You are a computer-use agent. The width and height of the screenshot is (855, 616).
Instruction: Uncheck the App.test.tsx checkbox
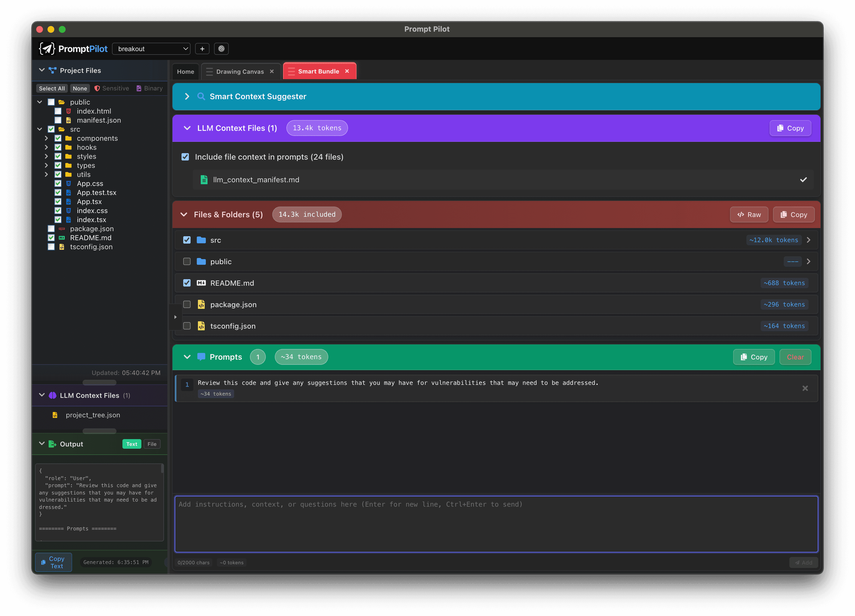pos(58,192)
